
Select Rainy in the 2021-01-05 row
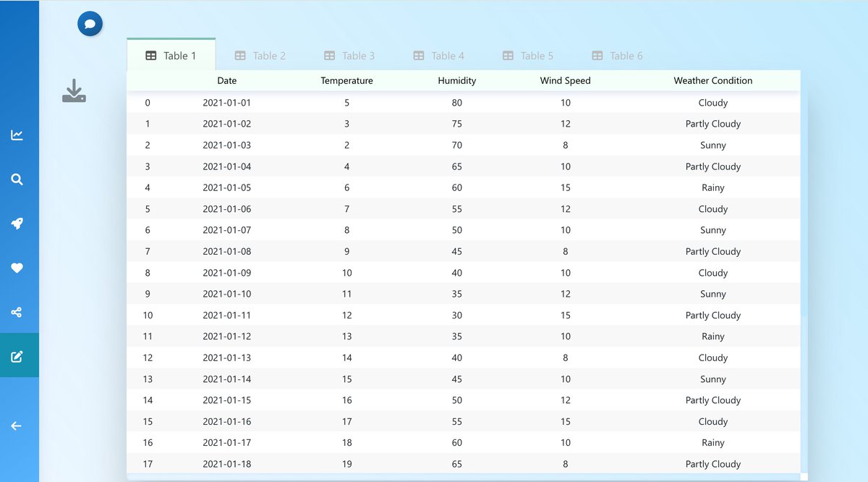[713, 187]
